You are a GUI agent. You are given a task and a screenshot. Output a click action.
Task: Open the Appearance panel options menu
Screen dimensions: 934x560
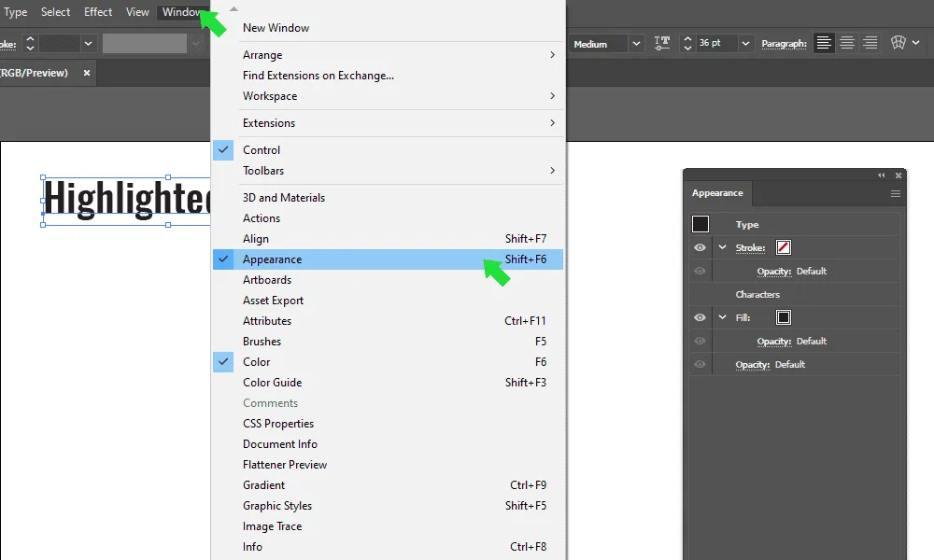point(896,193)
